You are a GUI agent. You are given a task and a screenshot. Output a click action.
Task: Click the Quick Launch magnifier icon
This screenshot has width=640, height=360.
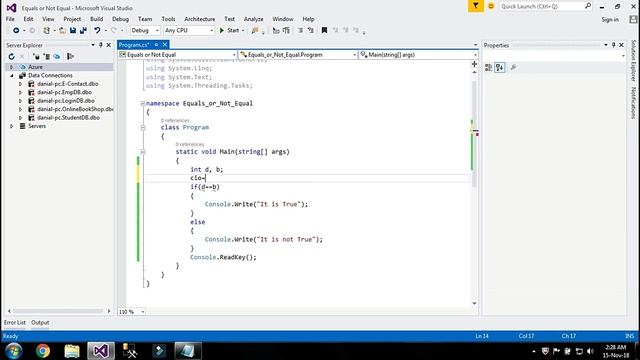coord(588,6)
